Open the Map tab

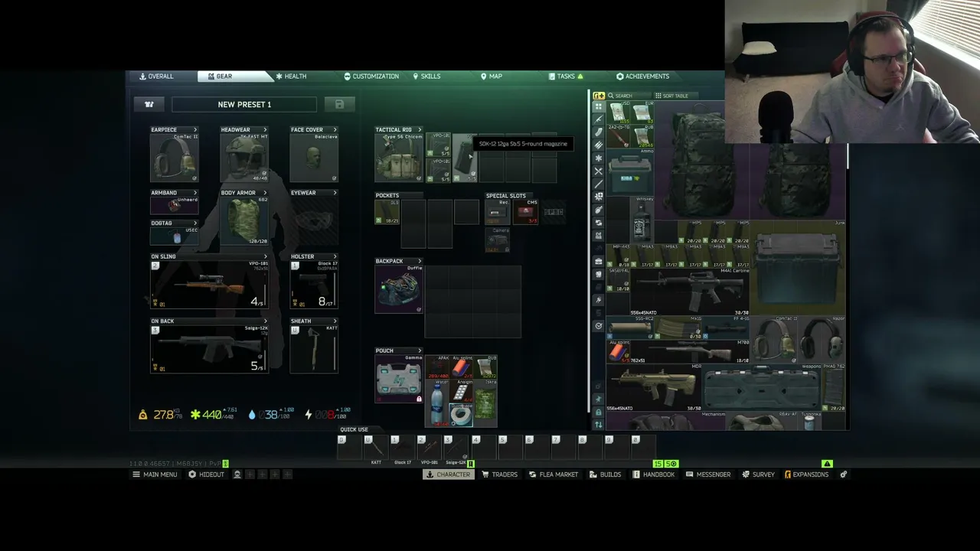(492, 77)
